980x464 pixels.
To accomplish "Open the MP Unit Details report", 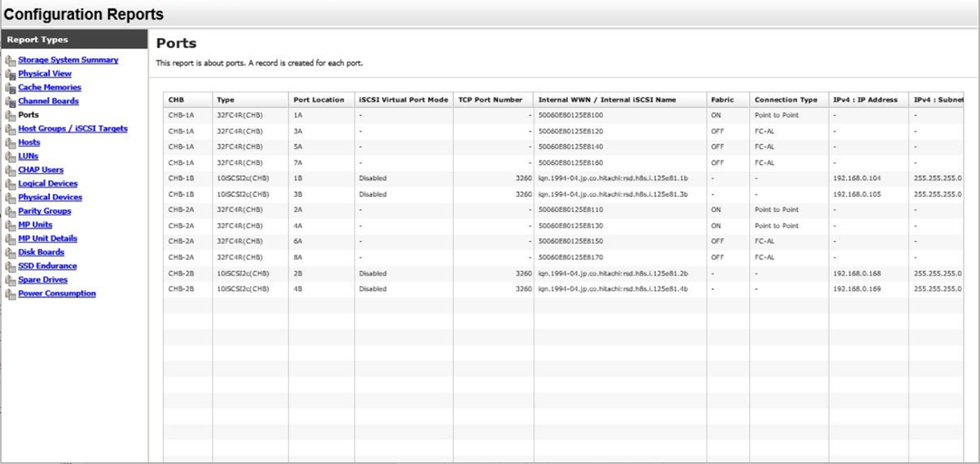I will (47, 238).
